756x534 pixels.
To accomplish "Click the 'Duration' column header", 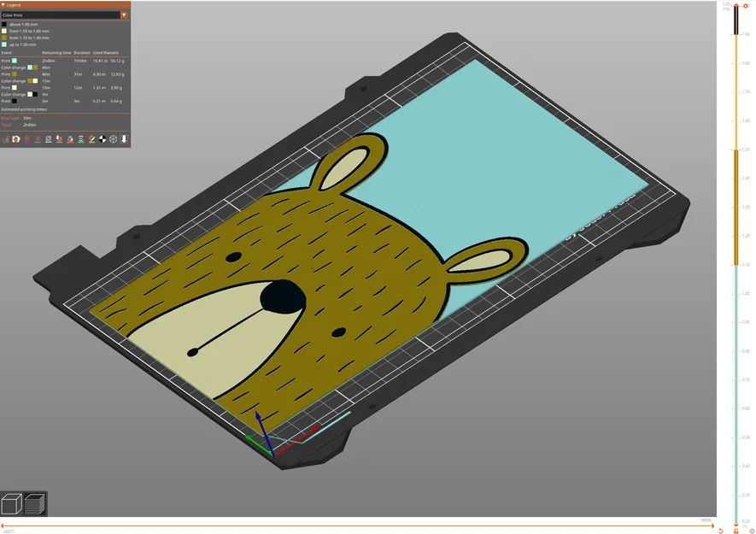I will click(x=82, y=53).
